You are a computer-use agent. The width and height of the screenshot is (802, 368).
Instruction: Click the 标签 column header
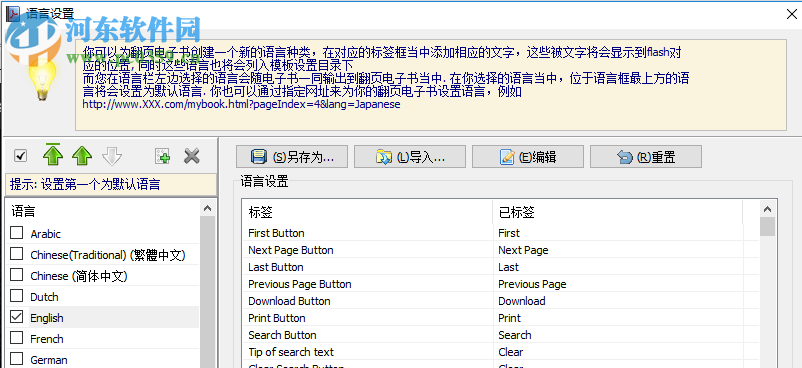[368, 212]
